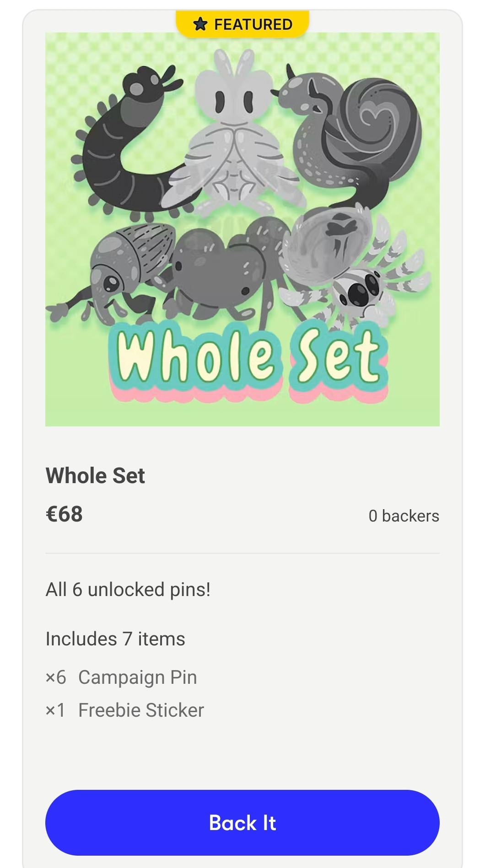
Task: Tap the blue Back It button
Action: click(242, 823)
